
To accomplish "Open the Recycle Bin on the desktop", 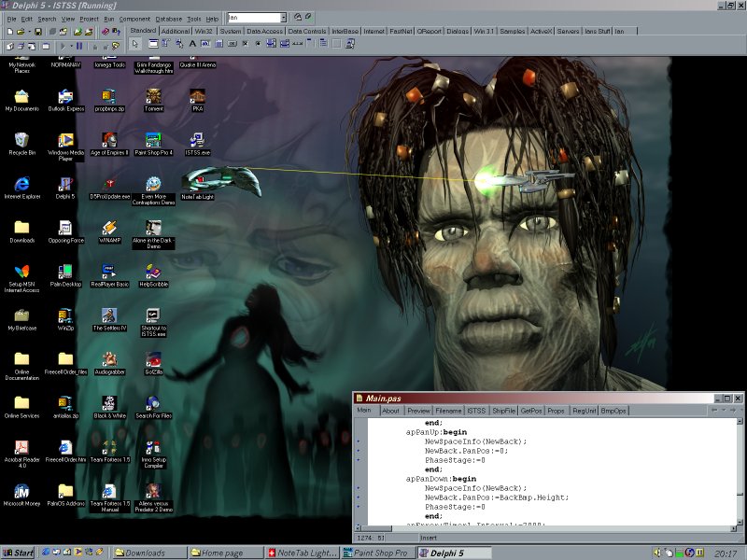I will [21, 145].
